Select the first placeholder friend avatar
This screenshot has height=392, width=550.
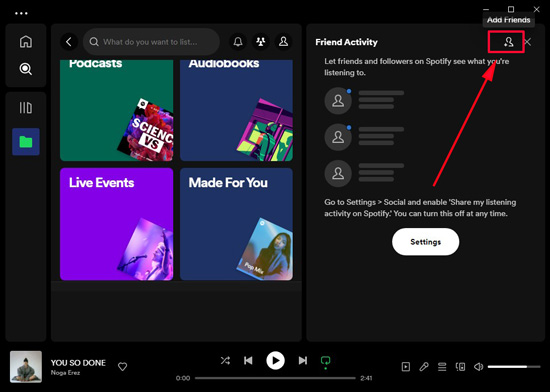coord(338,101)
